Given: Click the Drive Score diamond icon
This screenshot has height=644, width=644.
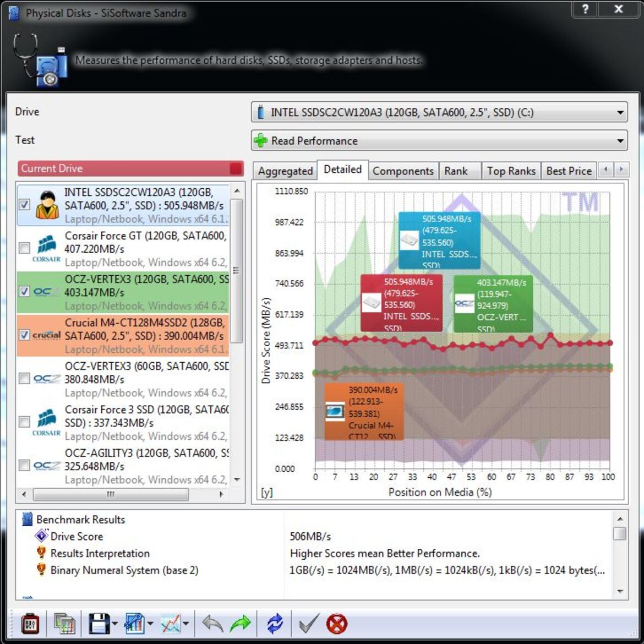Looking at the screenshot, I should tap(41, 536).
